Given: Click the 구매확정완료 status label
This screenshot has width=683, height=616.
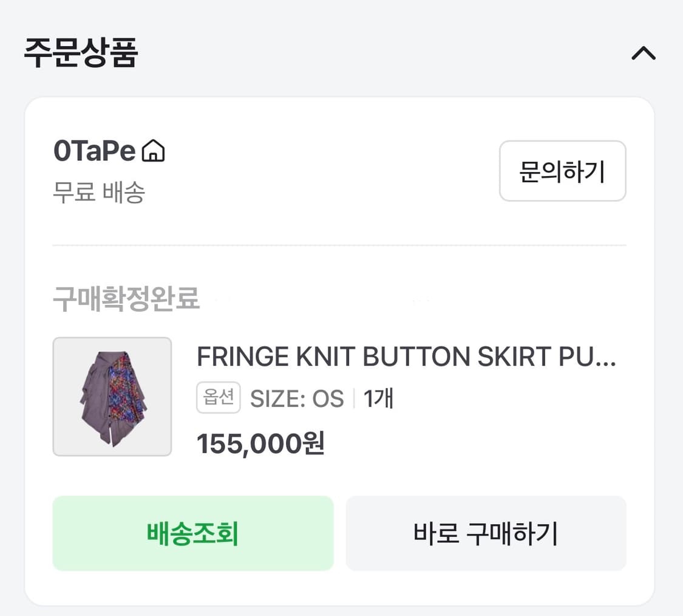Looking at the screenshot, I should 126,299.
